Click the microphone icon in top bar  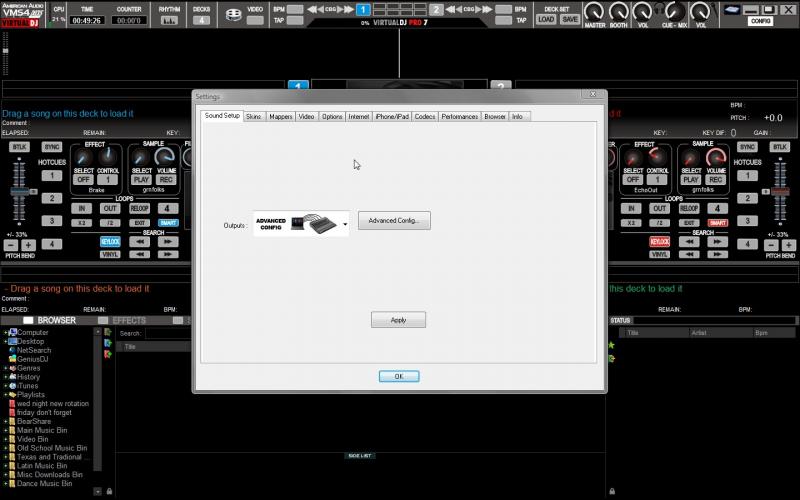715,8
